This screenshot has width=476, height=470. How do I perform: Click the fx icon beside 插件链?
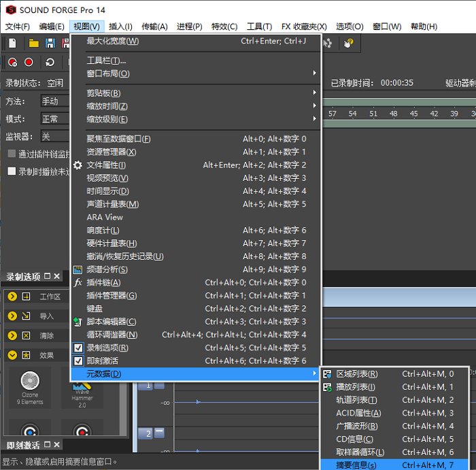pyautogui.click(x=78, y=283)
